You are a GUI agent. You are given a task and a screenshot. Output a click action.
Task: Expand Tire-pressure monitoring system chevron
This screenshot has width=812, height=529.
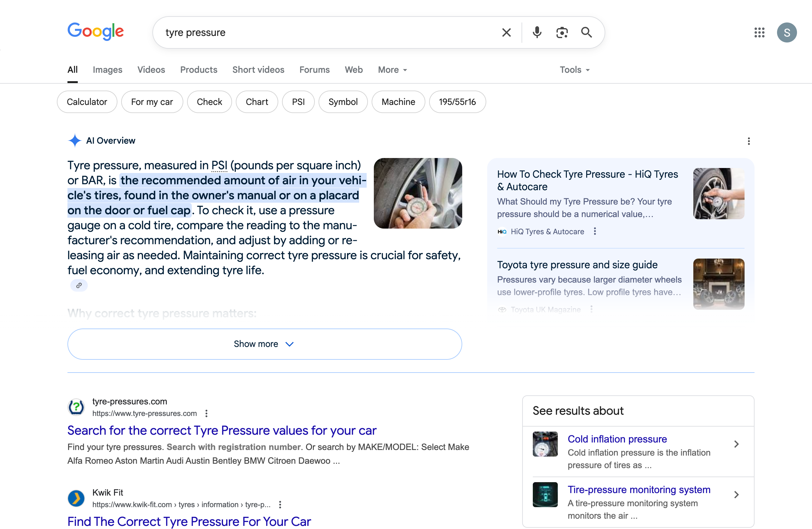coord(737,495)
